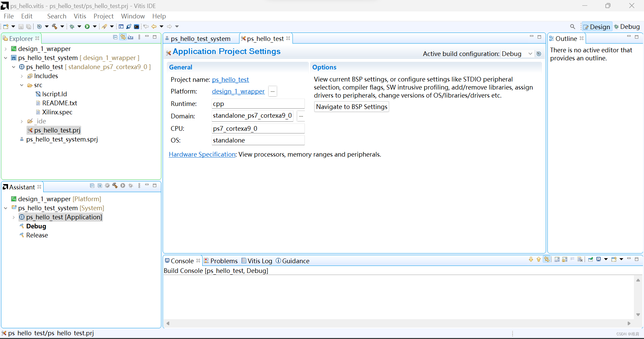Viewport: 644px width, 339px height.
Task: Collapse all in the Explorer panel
Action: (115, 37)
